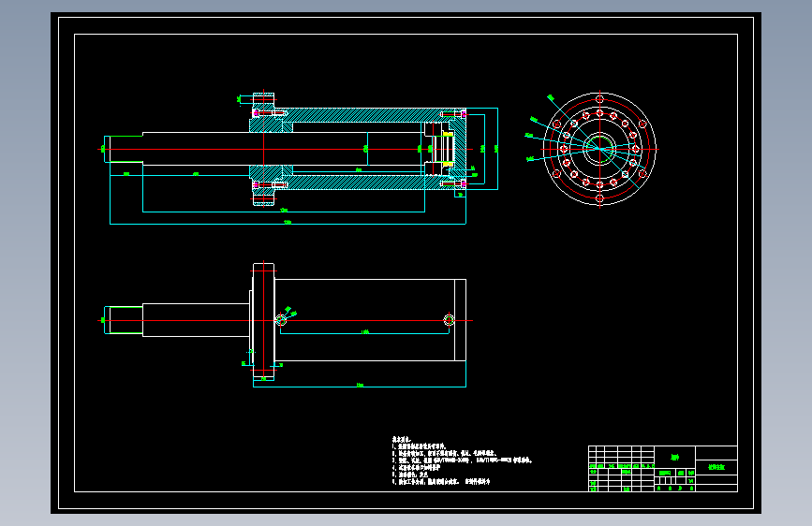
Task: Click the left port hole on lower cylinder view
Action: 281,320
